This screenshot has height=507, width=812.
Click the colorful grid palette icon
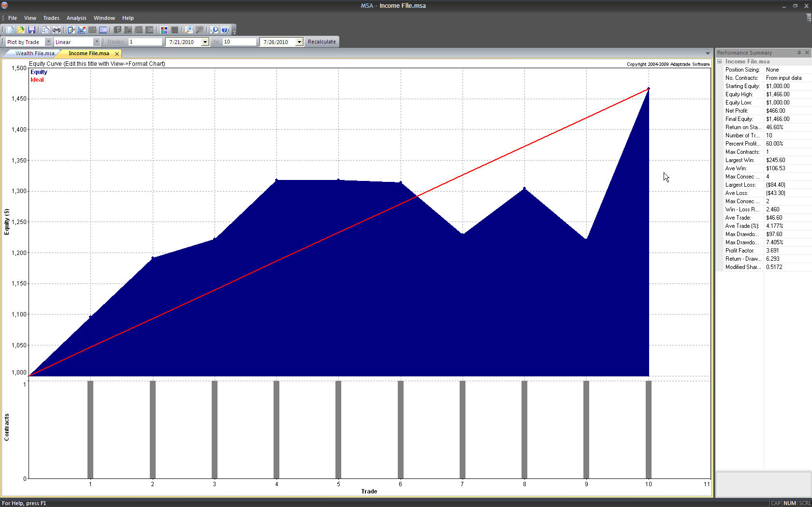point(164,30)
